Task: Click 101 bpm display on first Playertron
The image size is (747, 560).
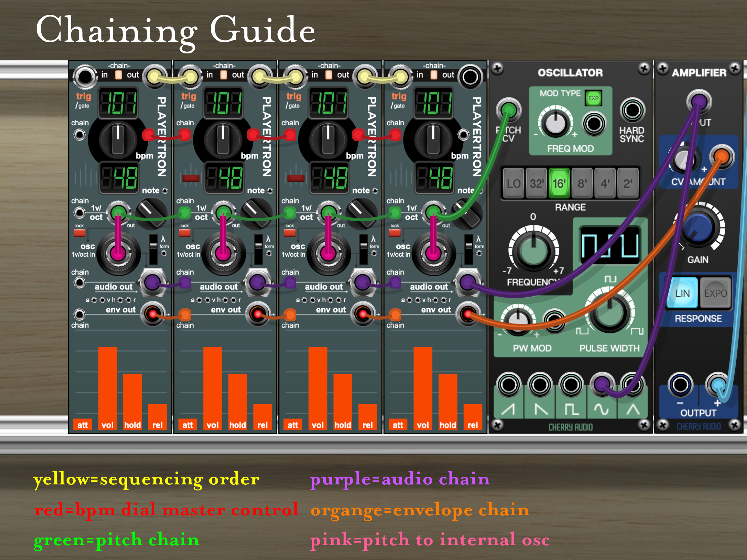Action: pyautogui.click(x=118, y=102)
